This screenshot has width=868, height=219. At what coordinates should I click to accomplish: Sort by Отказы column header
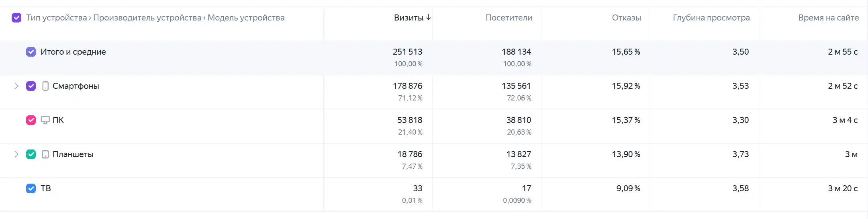tap(626, 18)
